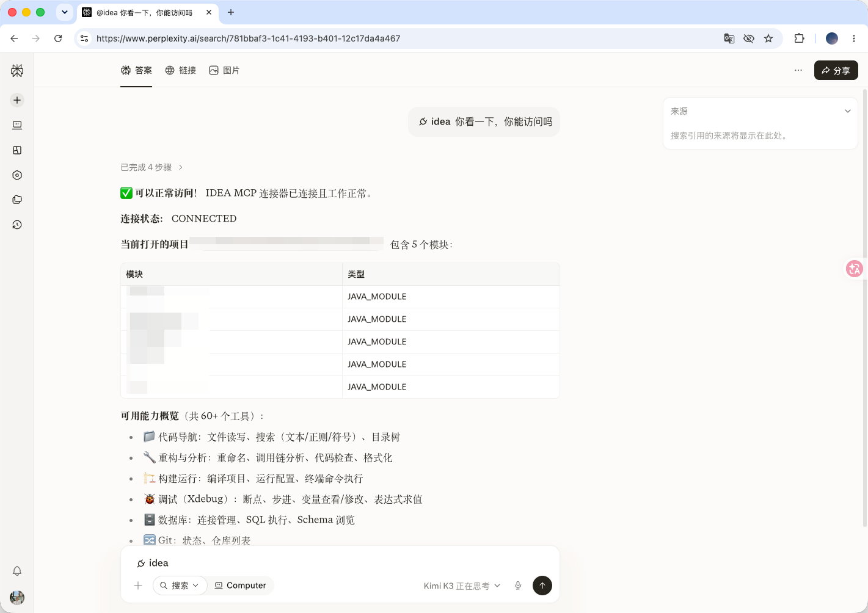Screen dimensions: 868x613
Task: Click browser back arrow
Action: point(14,38)
